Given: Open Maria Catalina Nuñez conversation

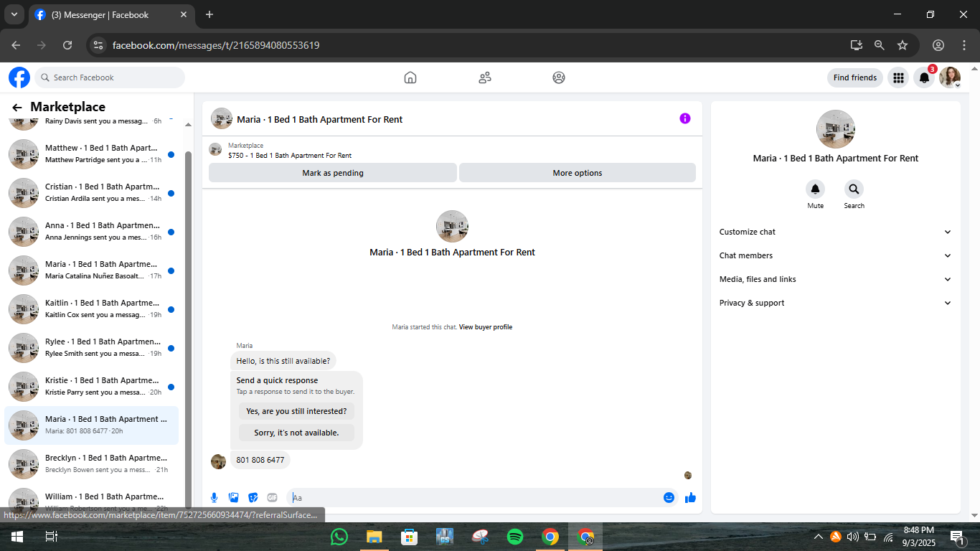Looking at the screenshot, I should [x=92, y=270].
